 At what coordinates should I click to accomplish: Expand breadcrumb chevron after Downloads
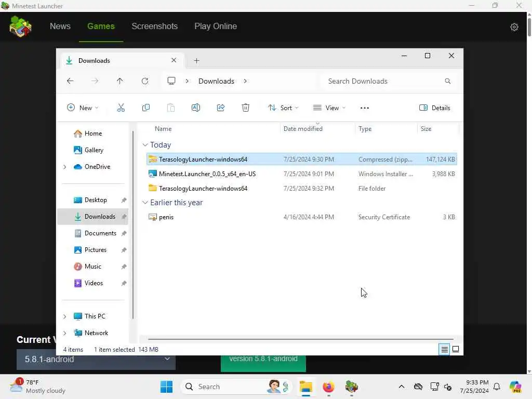pyautogui.click(x=245, y=81)
